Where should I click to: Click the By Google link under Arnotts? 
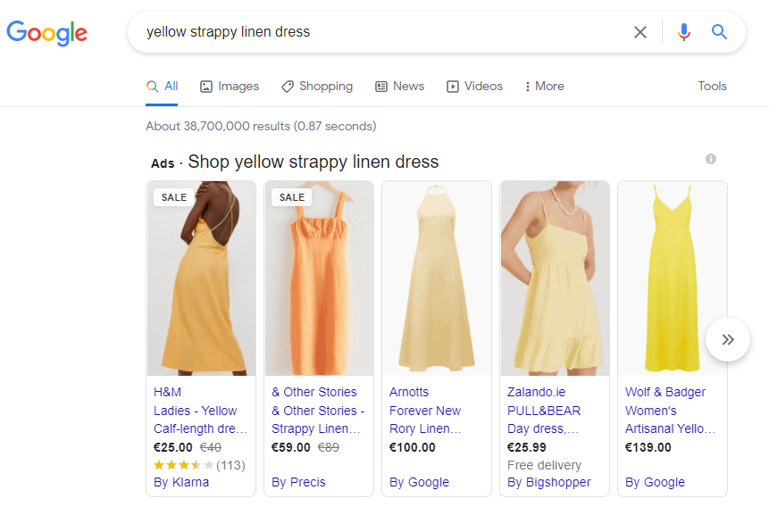click(419, 483)
